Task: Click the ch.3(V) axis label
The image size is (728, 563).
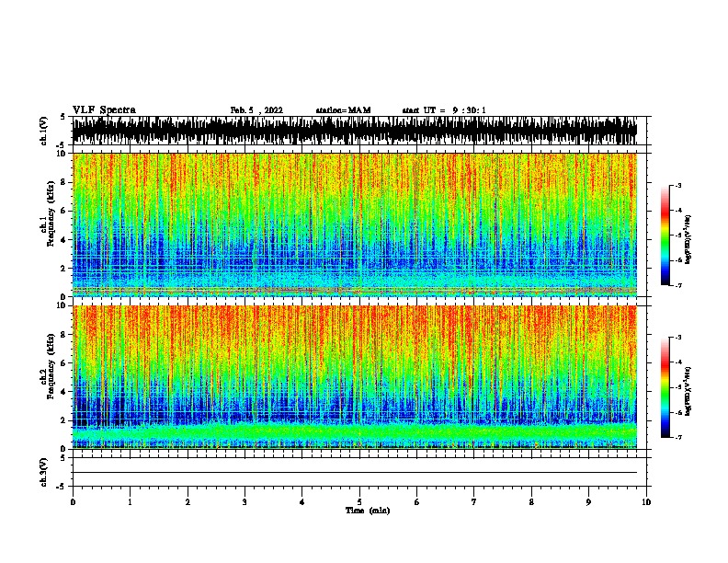Action: coord(44,472)
